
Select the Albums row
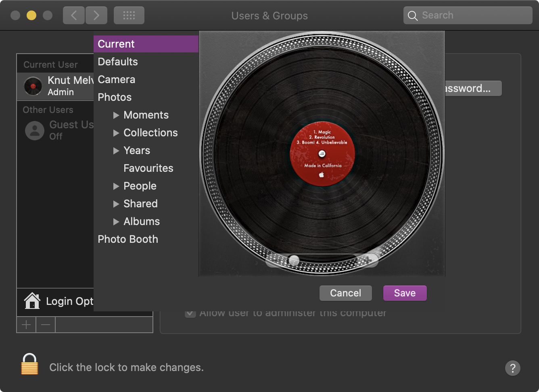[x=146, y=221]
